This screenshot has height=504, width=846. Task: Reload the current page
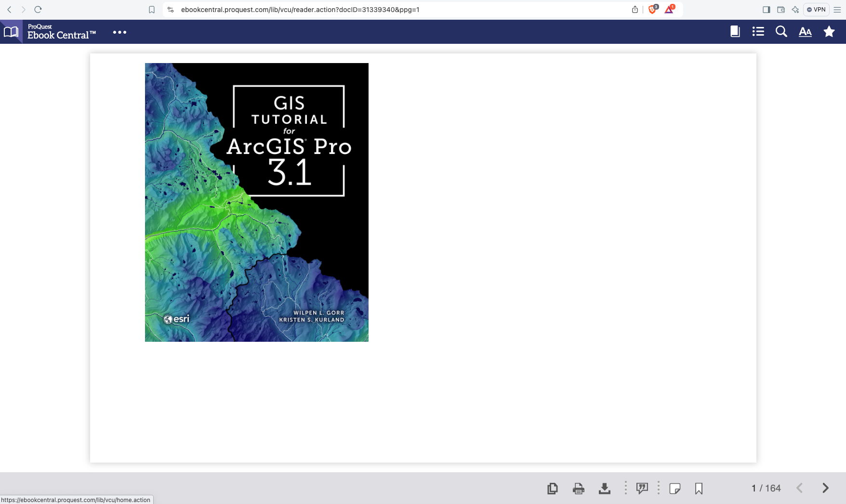pyautogui.click(x=38, y=10)
